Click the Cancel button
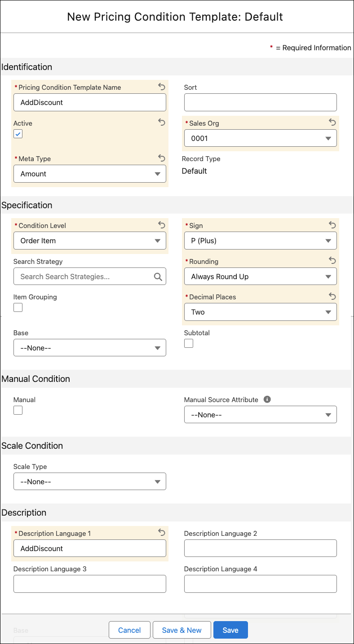The height and width of the screenshot is (644, 354). click(x=129, y=630)
